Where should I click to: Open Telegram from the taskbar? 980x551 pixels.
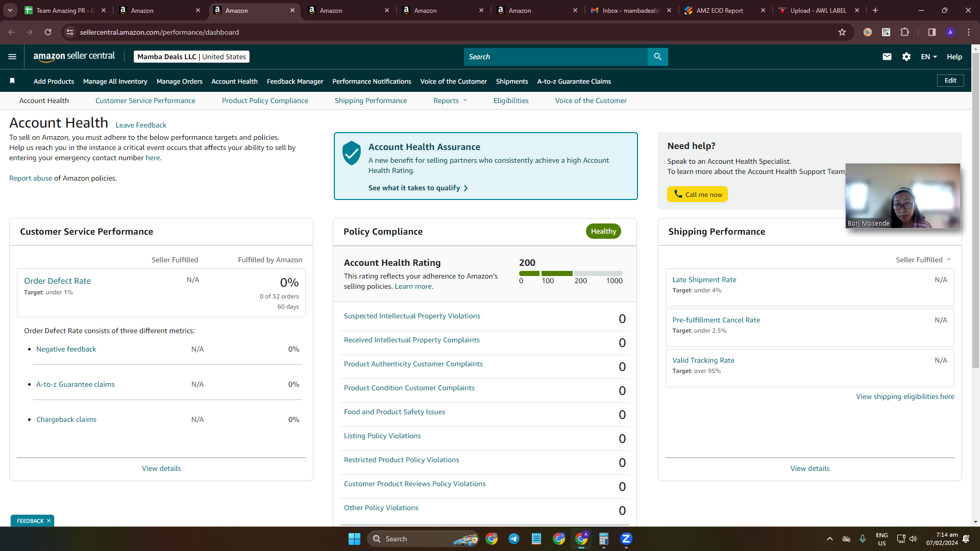pyautogui.click(x=514, y=539)
